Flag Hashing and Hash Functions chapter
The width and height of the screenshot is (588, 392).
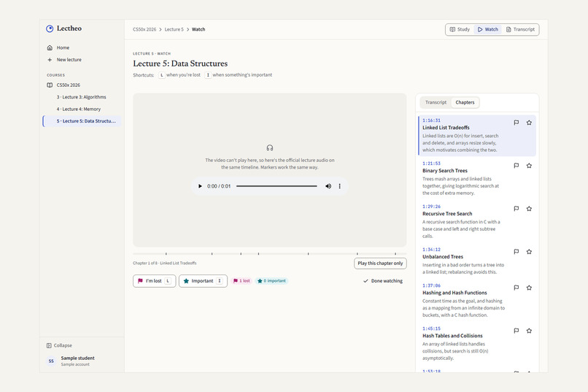tap(517, 288)
